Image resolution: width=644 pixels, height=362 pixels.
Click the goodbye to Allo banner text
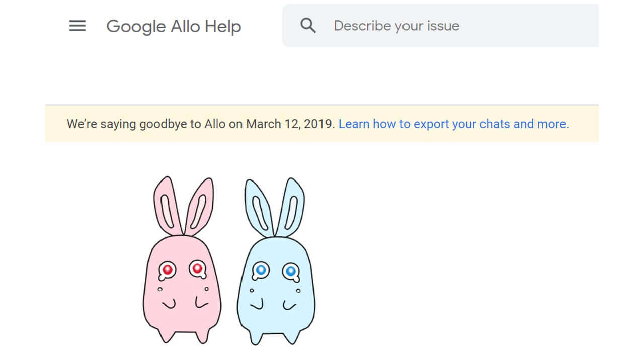pyautogui.click(x=201, y=124)
